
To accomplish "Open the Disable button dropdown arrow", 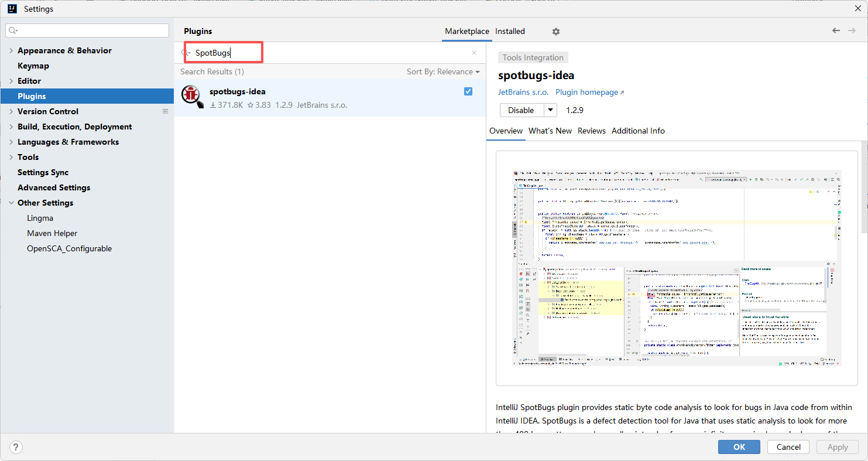I will click(550, 110).
